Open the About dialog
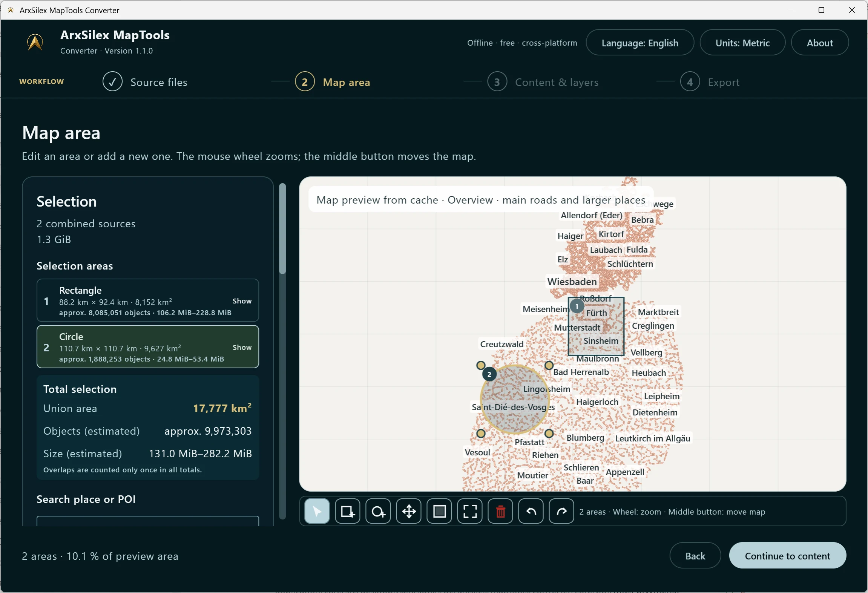868x593 pixels. [819, 43]
